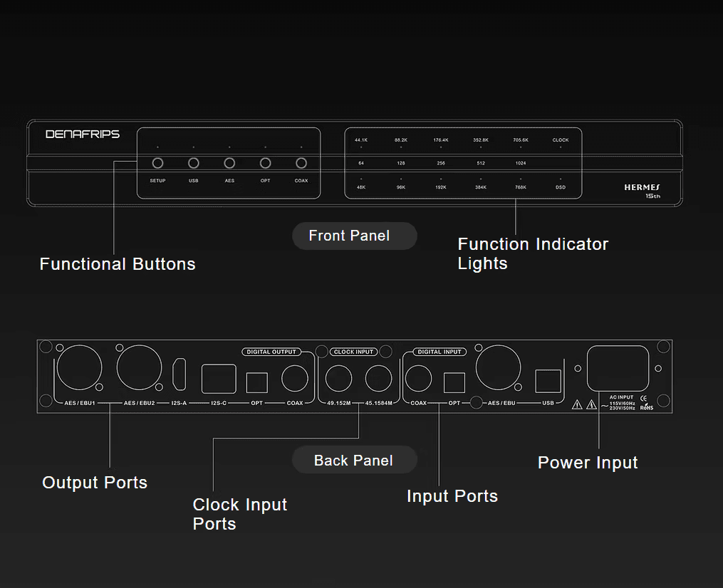The height and width of the screenshot is (588, 723).
Task: Click the 45.1584M clock input jack
Action: point(378,378)
